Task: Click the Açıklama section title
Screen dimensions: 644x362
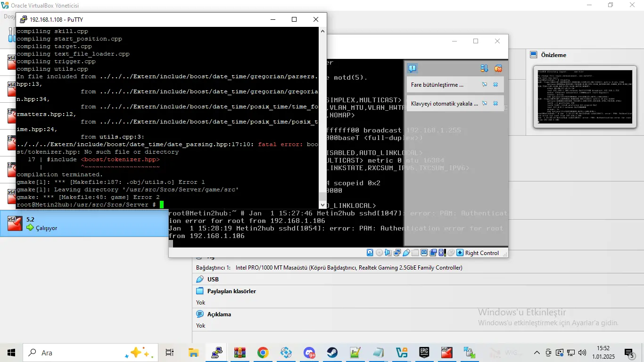Action: 219,314
